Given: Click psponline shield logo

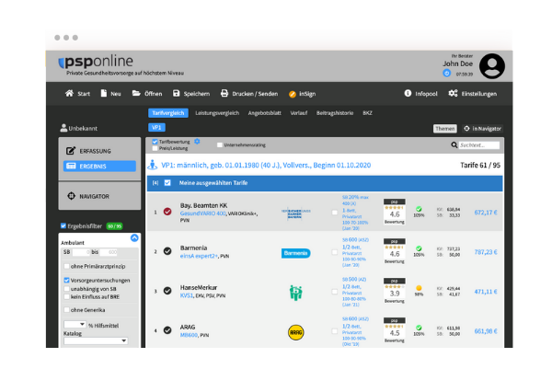Looking at the screenshot, I should point(62,63).
